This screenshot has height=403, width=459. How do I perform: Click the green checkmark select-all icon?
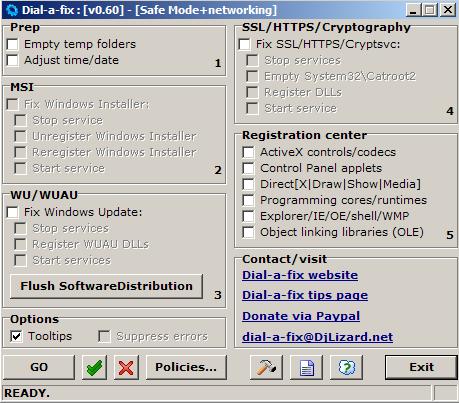pyautogui.click(x=94, y=367)
